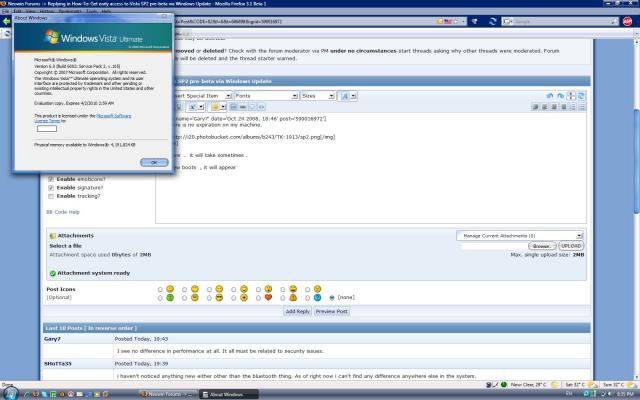Select the last radio button in top post icons row
640x400 pixels.
pyautogui.click(x=307, y=289)
